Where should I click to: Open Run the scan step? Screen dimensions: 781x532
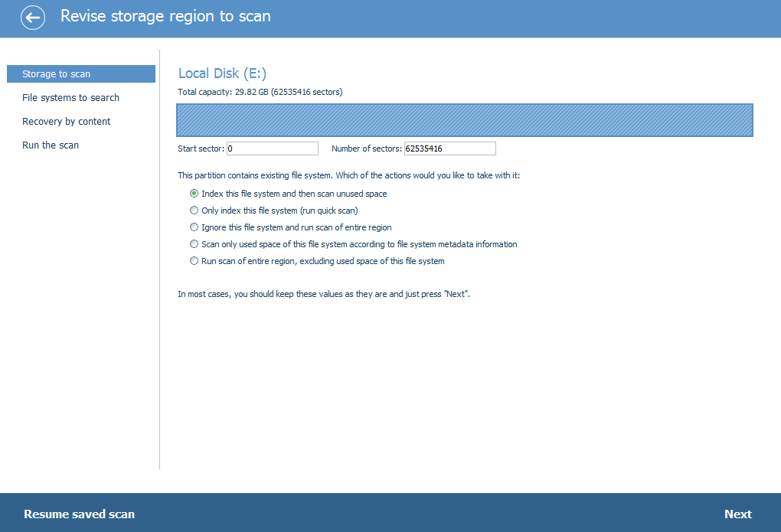point(51,145)
